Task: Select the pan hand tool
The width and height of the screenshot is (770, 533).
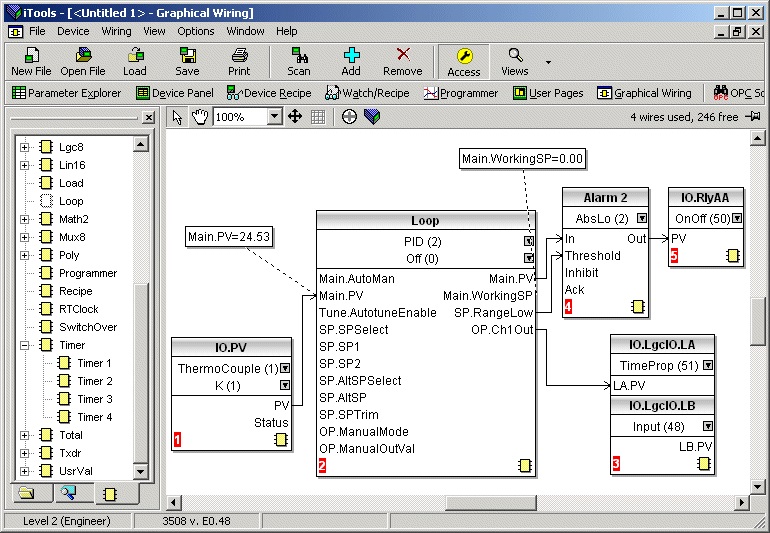Action: (200, 117)
